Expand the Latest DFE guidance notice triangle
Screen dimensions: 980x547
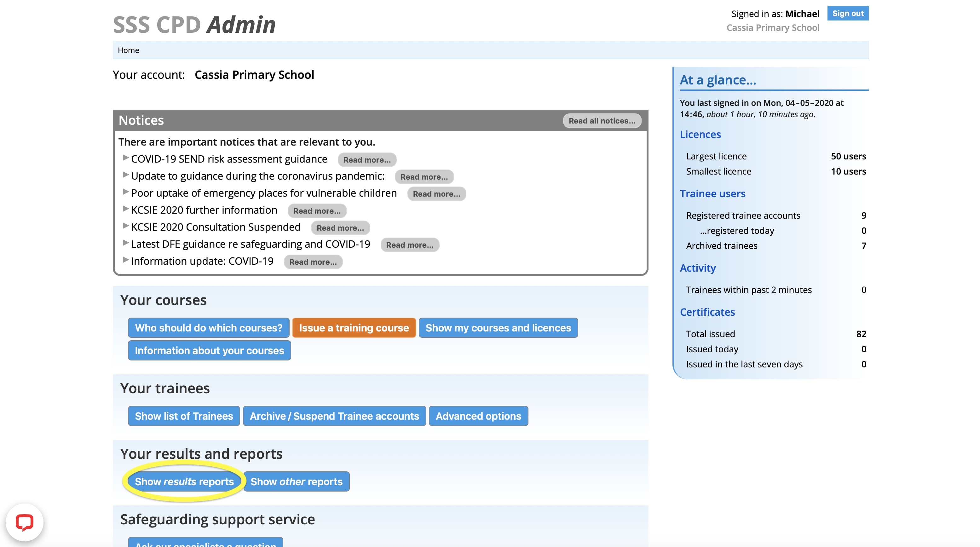pyautogui.click(x=125, y=243)
